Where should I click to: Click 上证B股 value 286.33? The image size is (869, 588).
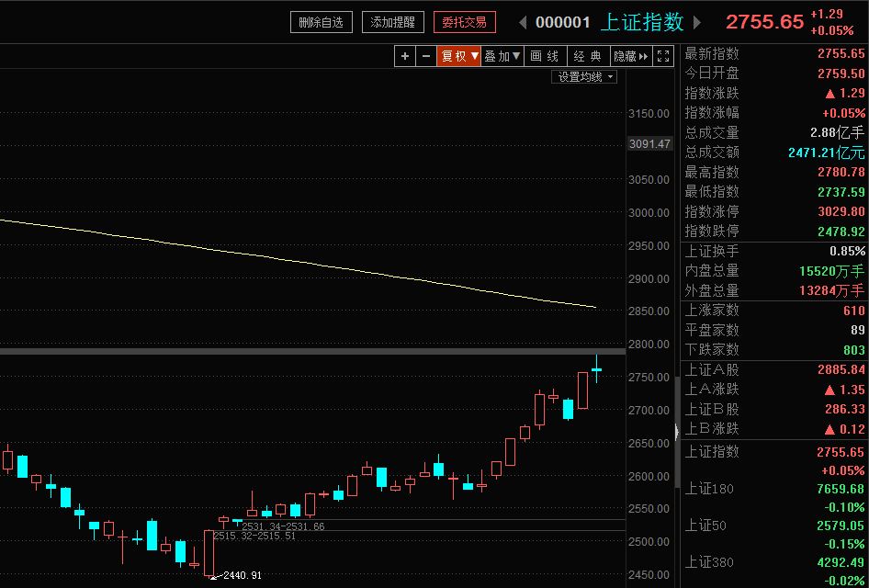pyautogui.click(x=844, y=410)
